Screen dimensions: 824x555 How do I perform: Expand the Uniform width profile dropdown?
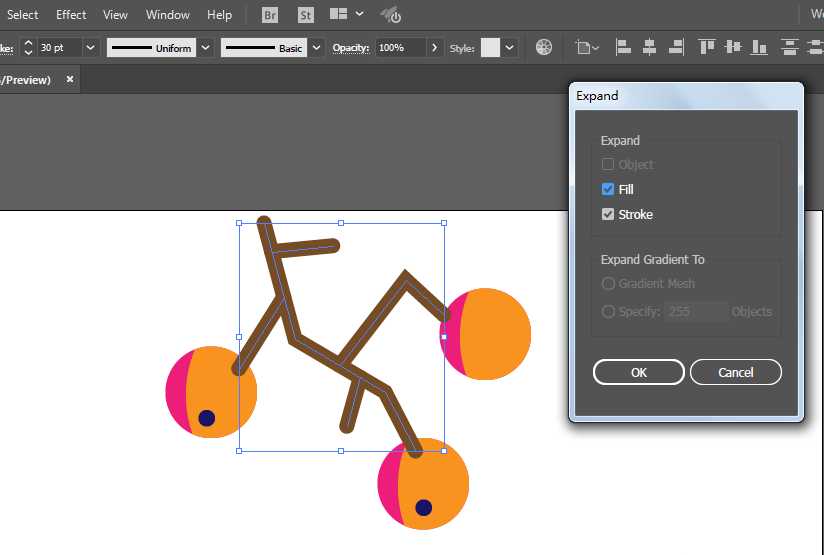coord(205,47)
